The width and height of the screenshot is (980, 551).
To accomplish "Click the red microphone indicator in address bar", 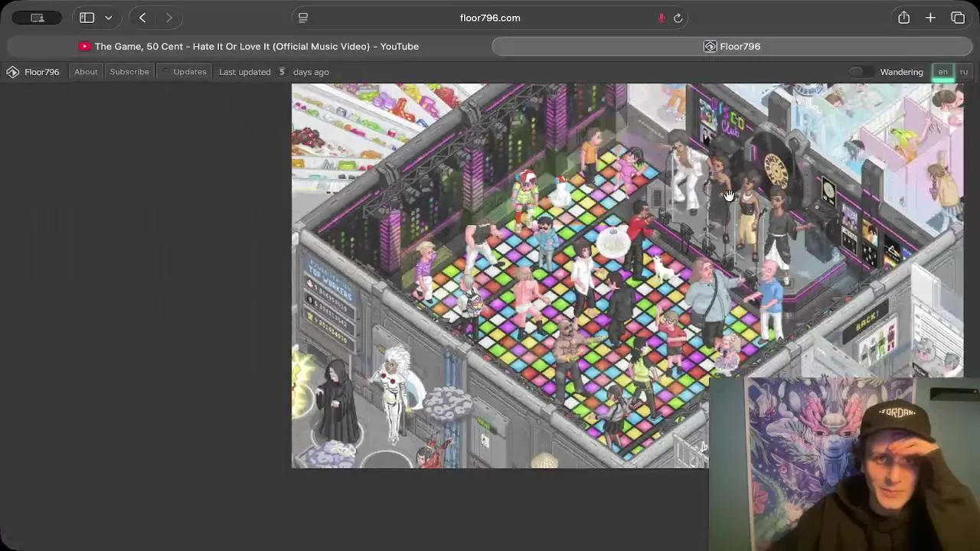I will [x=661, y=18].
